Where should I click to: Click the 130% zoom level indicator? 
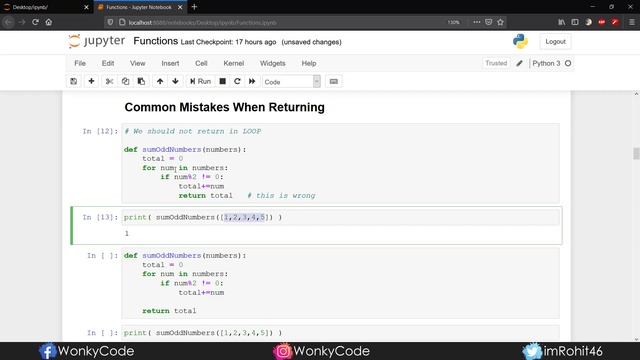click(x=453, y=22)
